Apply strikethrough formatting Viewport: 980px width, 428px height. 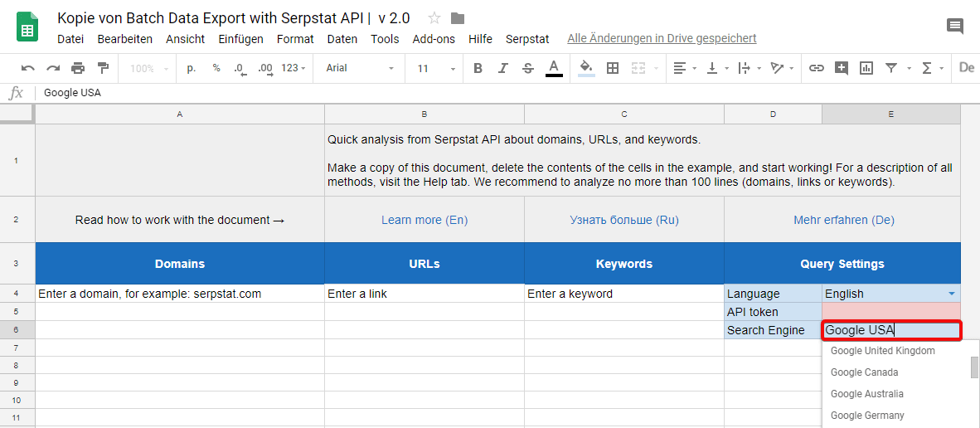click(528, 69)
